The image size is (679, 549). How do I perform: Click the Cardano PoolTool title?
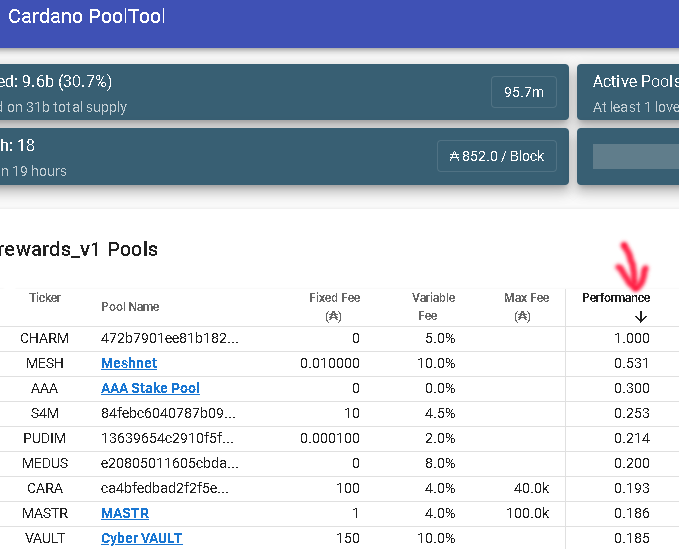pos(87,17)
